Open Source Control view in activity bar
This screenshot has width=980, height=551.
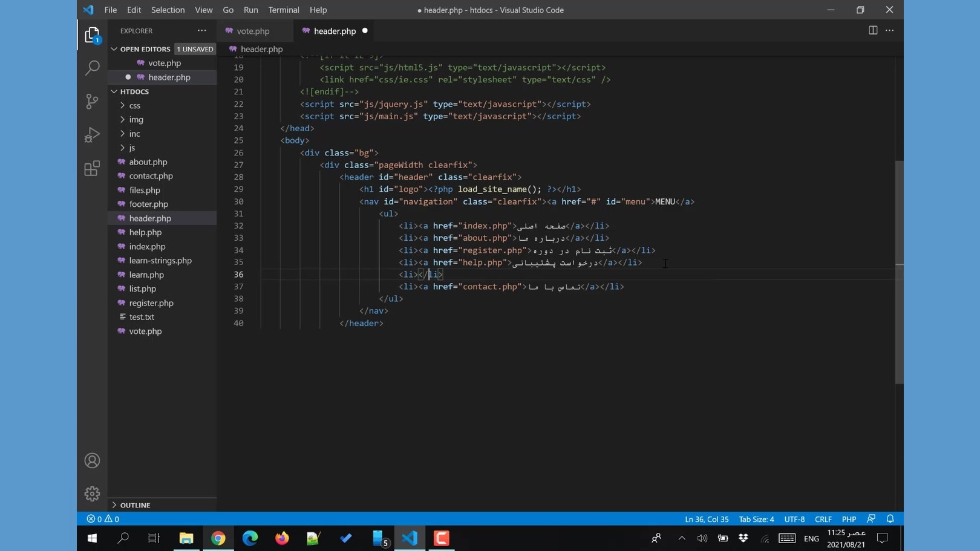92,101
